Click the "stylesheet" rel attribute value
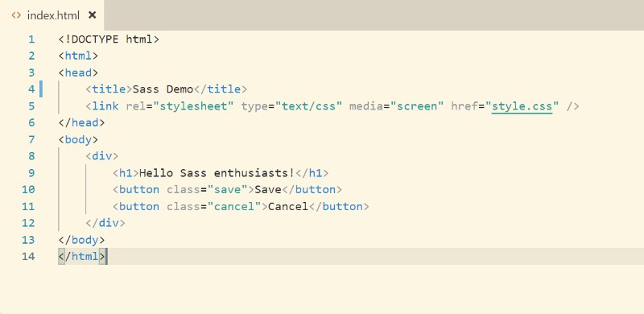Viewport: 644px width, 314px height. click(193, 106)
